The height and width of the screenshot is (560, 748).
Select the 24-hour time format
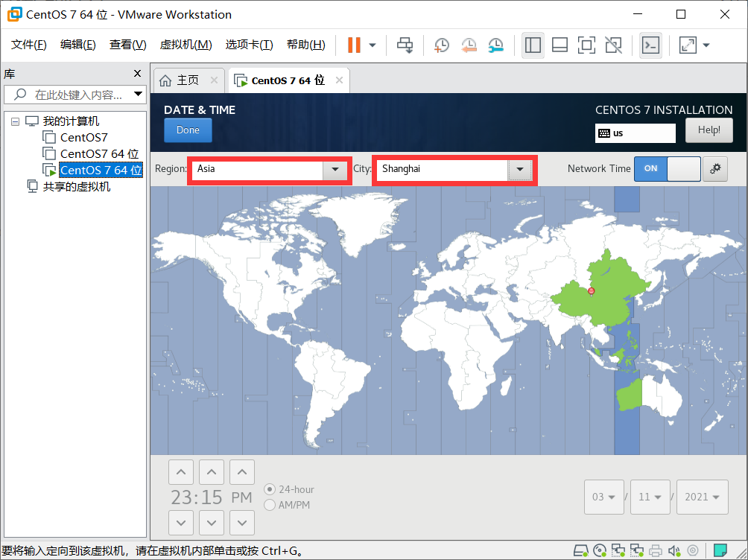pos(269,489)
